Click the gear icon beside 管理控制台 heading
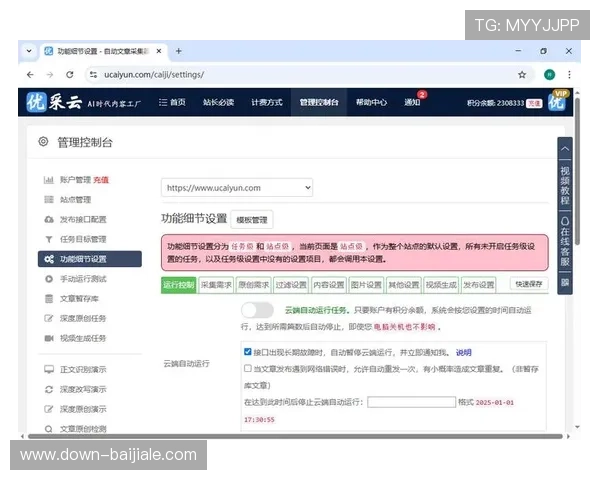 click(43, 142)
